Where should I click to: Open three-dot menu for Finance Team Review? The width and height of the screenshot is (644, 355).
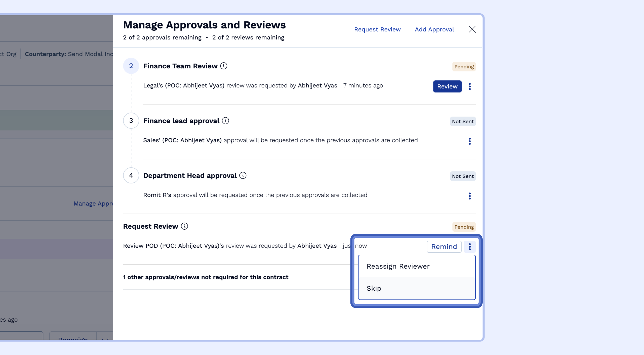point(469,86)
